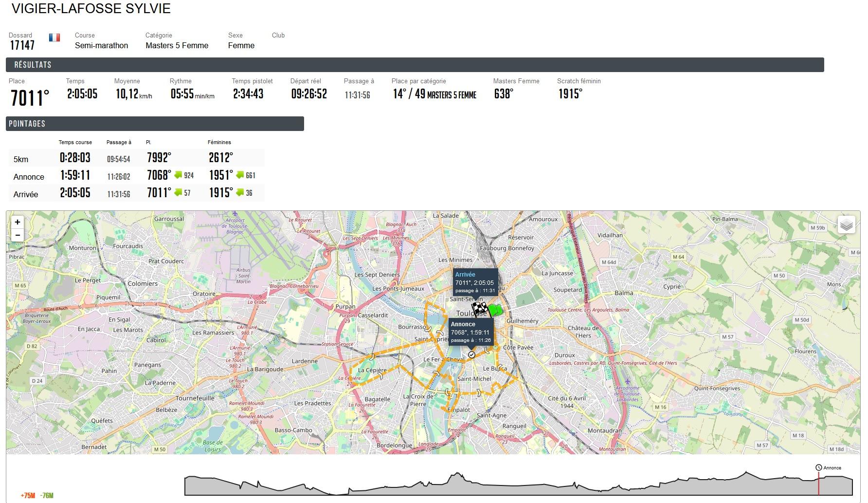Viewport: 868px width, 503px height.
Task: Click the green start flag marker
Action: coord(496,310)
